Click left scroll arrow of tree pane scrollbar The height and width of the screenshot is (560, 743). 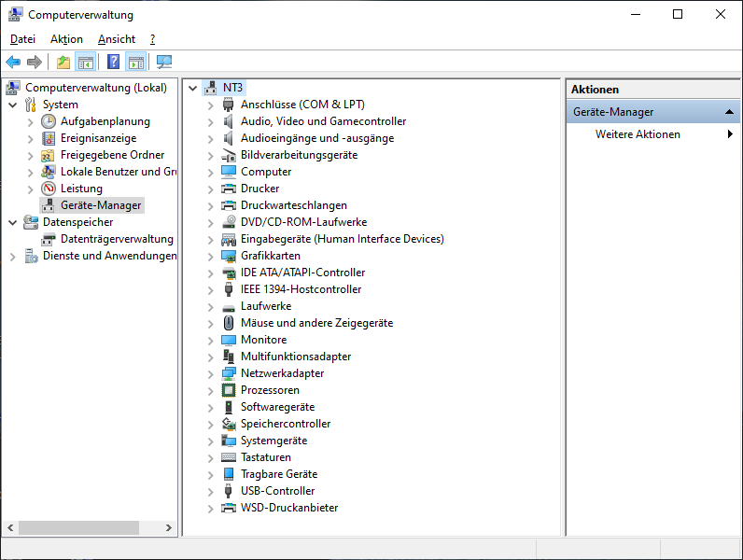tap(10, 527)
